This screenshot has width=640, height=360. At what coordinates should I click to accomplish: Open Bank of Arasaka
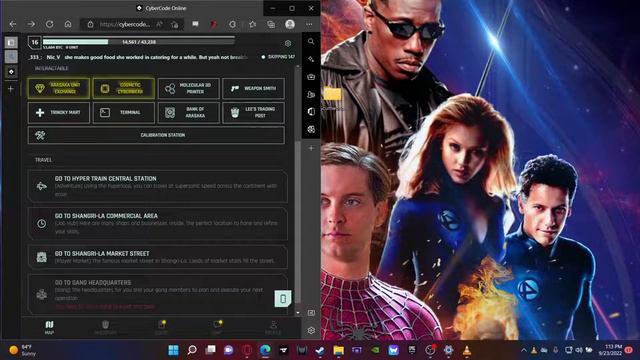tap(189, 112)
